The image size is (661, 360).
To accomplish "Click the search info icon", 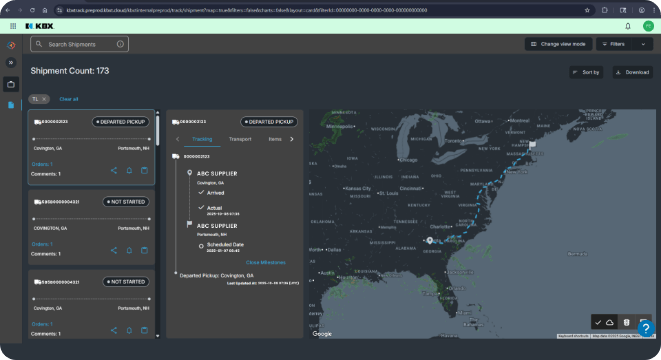I will click(120, 44).
